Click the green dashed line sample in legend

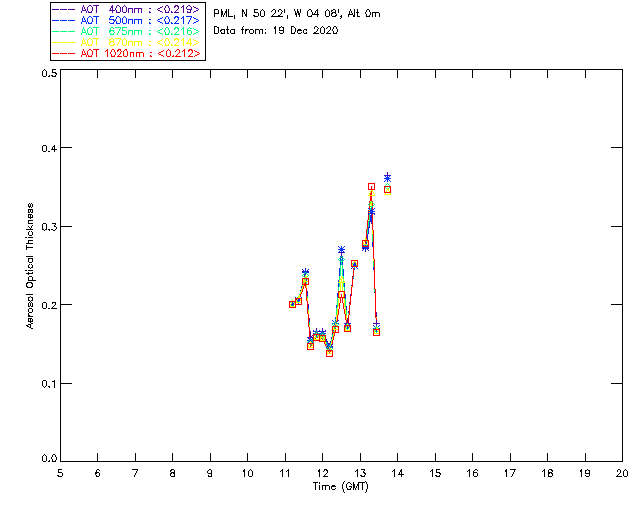pyautogui.click(x=64, y=31)
